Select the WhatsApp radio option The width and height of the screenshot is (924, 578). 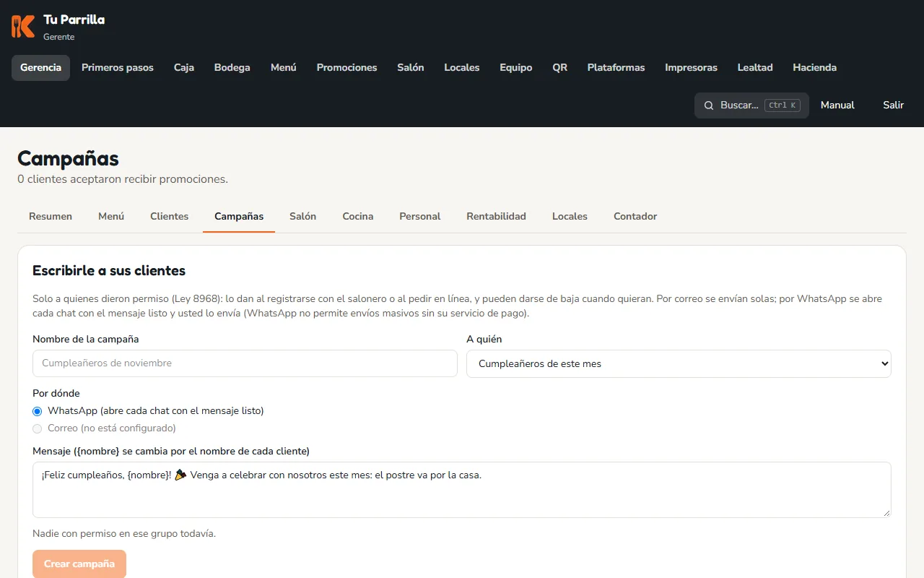pos(38,411)
